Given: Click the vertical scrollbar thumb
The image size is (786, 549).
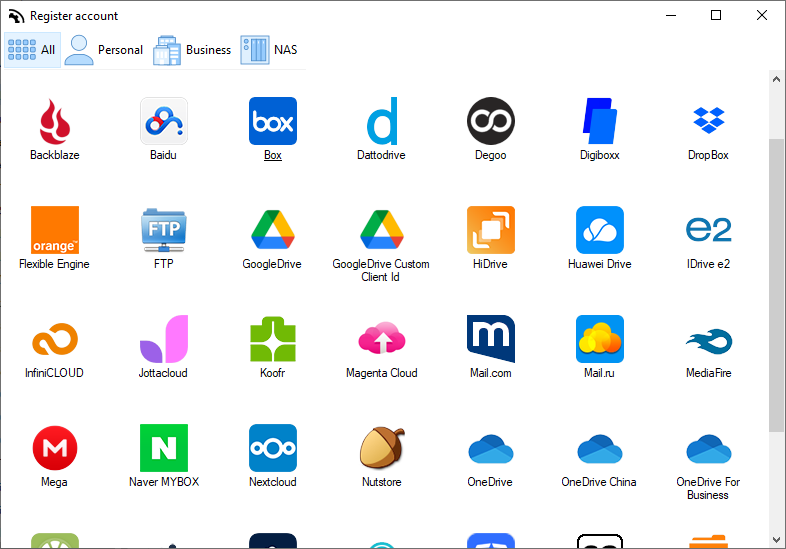Looking at the screenshot, I should tap(776, 285).
